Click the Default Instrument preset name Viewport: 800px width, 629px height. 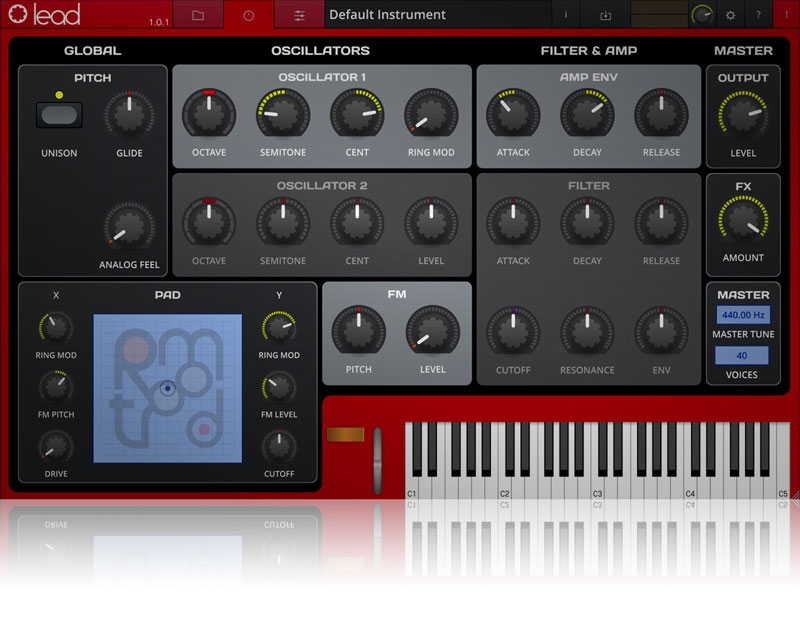(x=387, y=15)
